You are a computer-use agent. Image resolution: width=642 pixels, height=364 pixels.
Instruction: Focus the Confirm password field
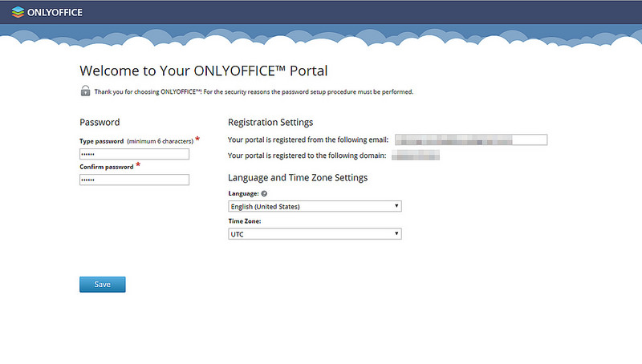(x=134, y=180)
